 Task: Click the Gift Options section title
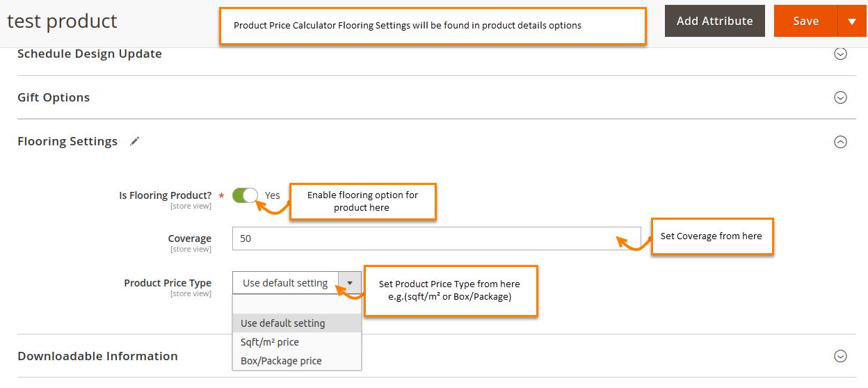54,97
